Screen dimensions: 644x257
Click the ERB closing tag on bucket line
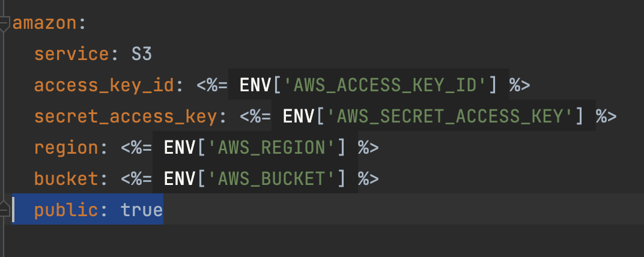pos(368,178)
